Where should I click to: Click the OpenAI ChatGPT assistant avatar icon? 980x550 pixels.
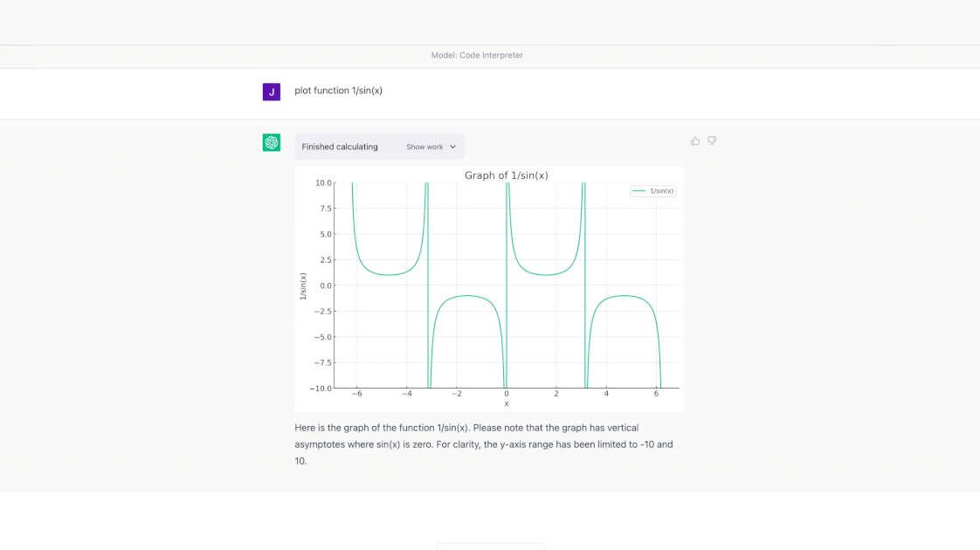pyautogui.click(x=271, y=141)
